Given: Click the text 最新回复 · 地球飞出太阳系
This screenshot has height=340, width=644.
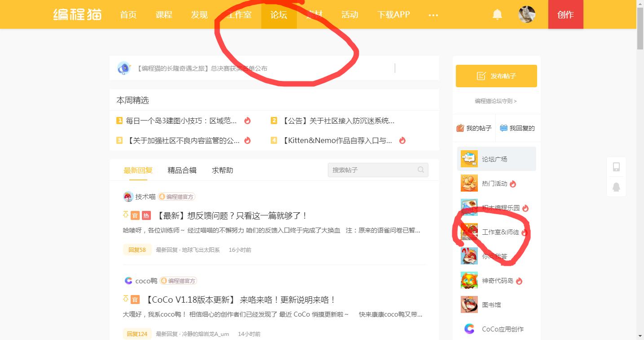Looking at the screenshot, I should [188, 250].
